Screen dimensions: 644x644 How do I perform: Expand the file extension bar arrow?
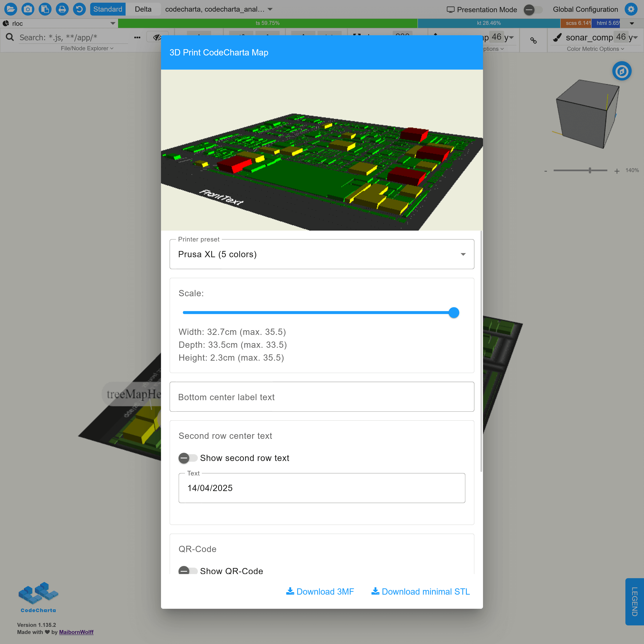[632, 23]
